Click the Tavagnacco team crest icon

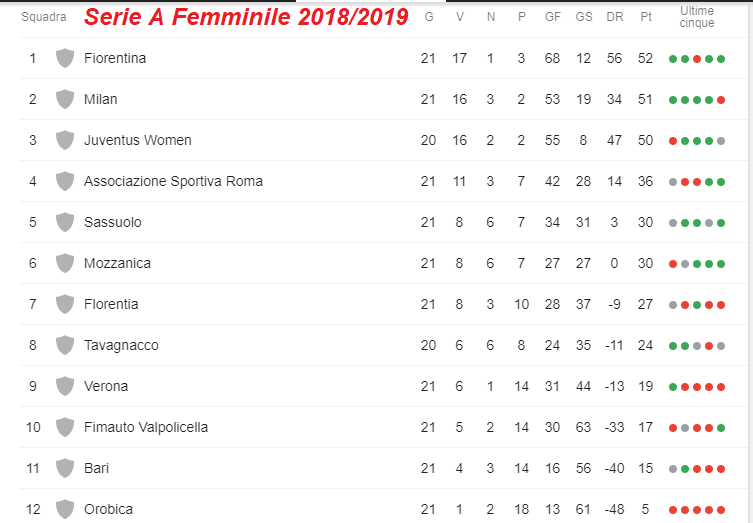[65, 345]
